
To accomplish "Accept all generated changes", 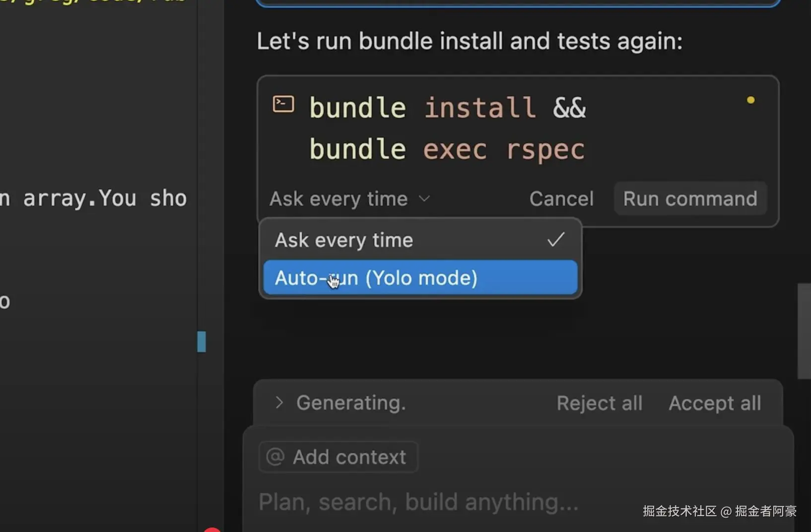I will [715, 403].
